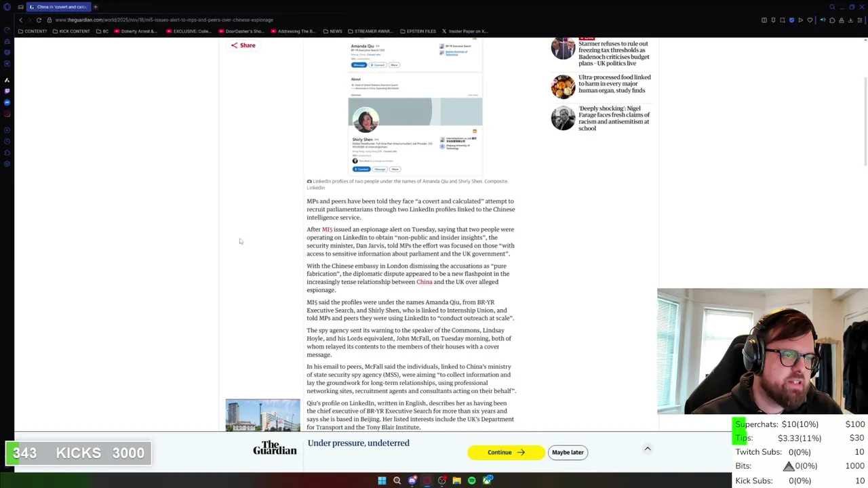Image resolution: width=868 pixels, height=488 pixels.
Task: Open Xbox app from the taskbar
Action: click(x=487, y=481)
